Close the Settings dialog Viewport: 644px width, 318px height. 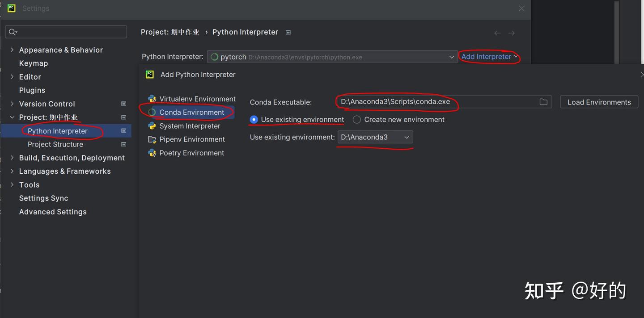[521, 8]
